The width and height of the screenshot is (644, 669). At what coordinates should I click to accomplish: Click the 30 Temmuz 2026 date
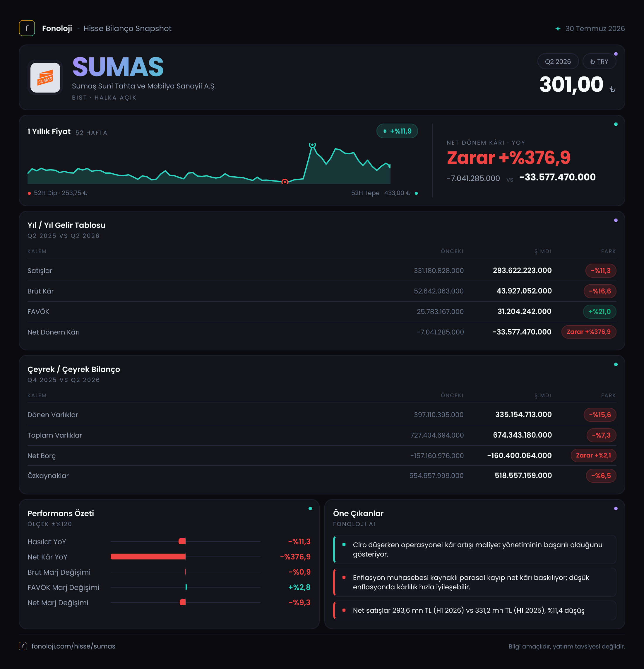tap(595, 29)
